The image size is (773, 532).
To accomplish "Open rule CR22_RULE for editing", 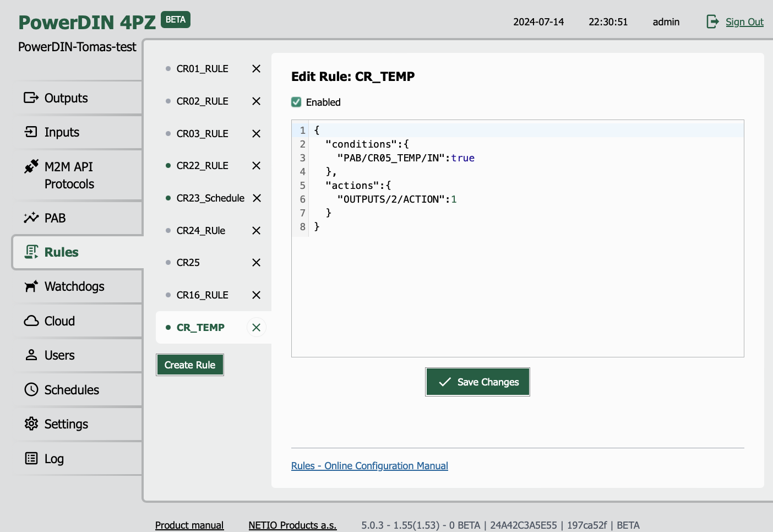I will pos(202,166).
